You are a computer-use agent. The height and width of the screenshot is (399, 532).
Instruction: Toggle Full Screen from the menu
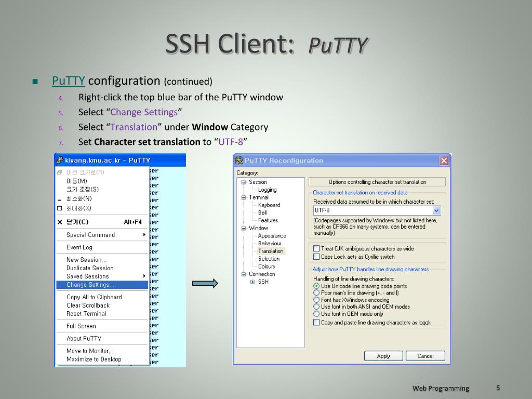tap(102, 326)
